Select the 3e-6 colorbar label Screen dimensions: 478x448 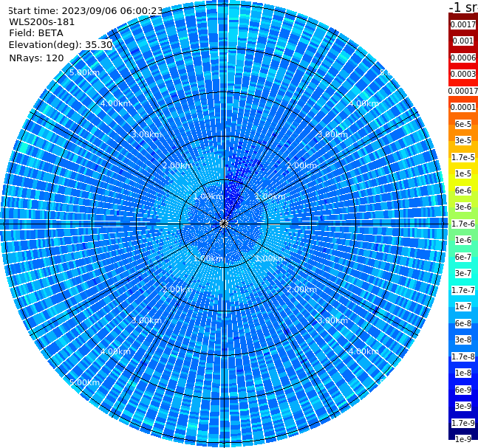(463, 207)
